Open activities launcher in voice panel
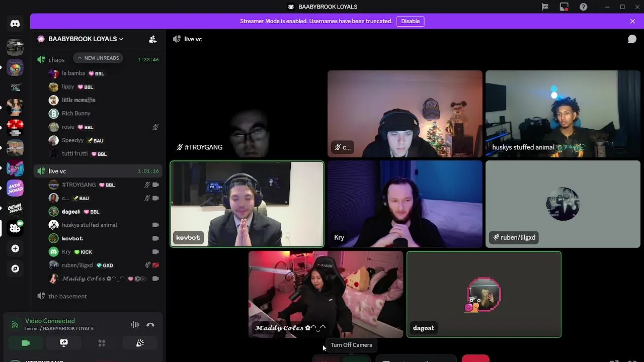The image size is (644, 362). point(102,343)
